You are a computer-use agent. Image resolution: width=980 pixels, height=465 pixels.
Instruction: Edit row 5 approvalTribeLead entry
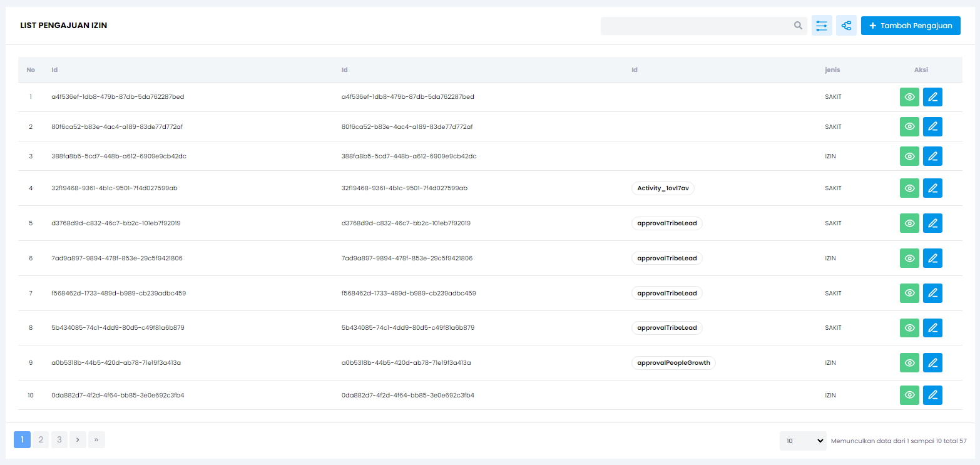pyautogui.click(x=932, y=223)
